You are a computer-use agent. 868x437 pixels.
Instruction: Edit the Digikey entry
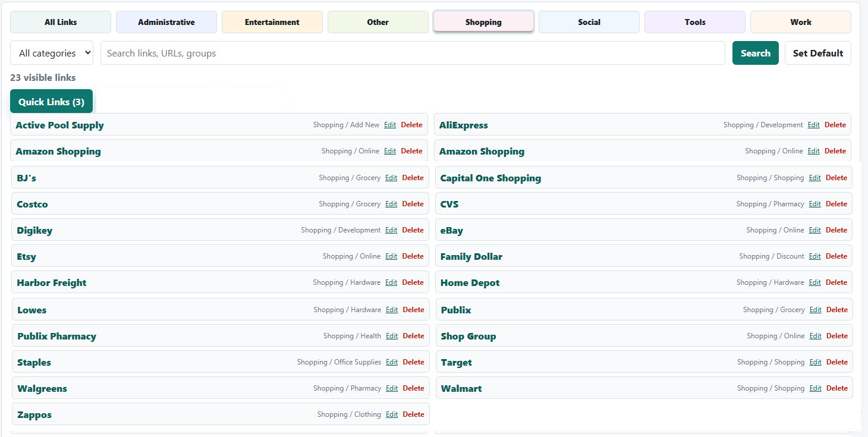(x=391, y=230)
